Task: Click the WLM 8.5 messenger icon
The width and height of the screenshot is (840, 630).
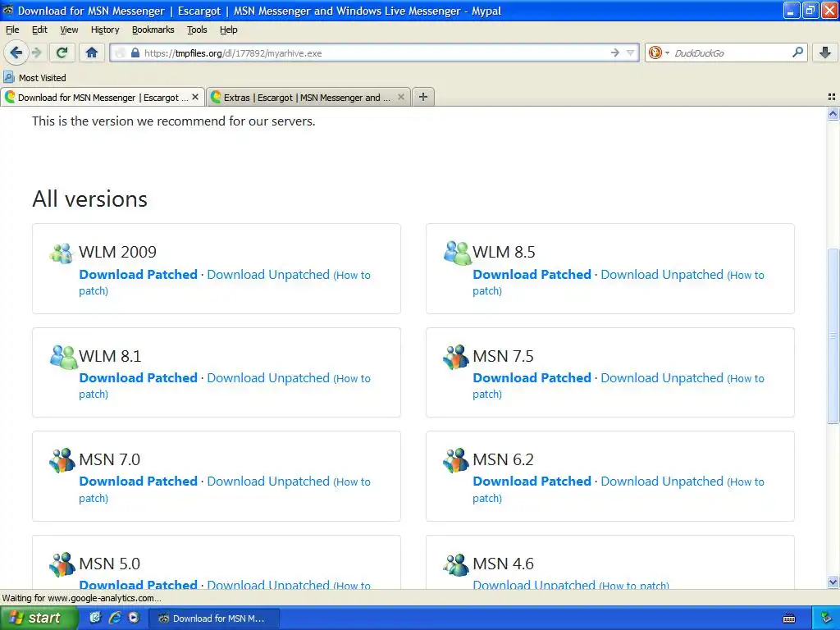Action: [457, 253]
